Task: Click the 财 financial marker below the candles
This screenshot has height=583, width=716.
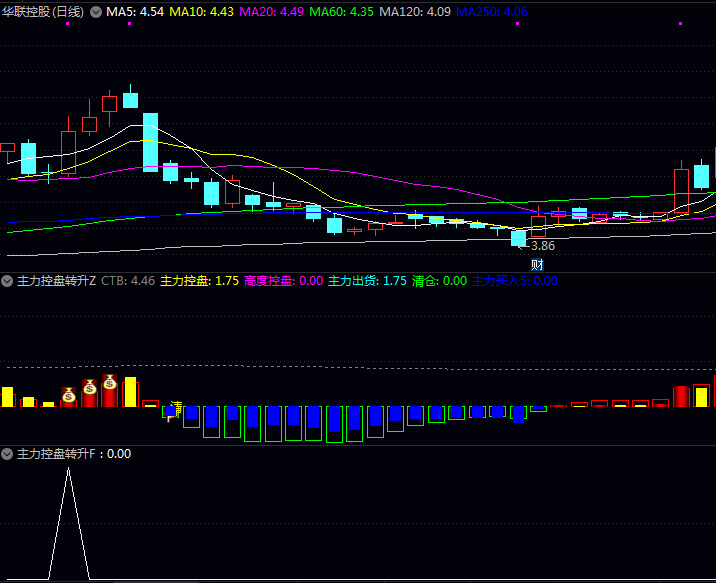Action: 537,264
